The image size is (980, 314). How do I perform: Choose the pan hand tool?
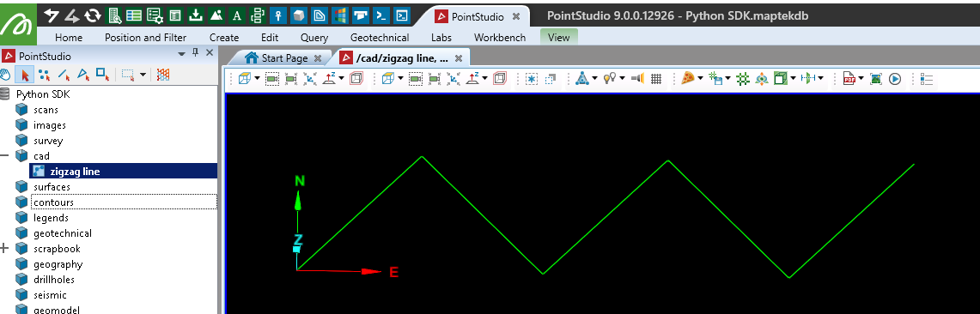pos(6,75)
